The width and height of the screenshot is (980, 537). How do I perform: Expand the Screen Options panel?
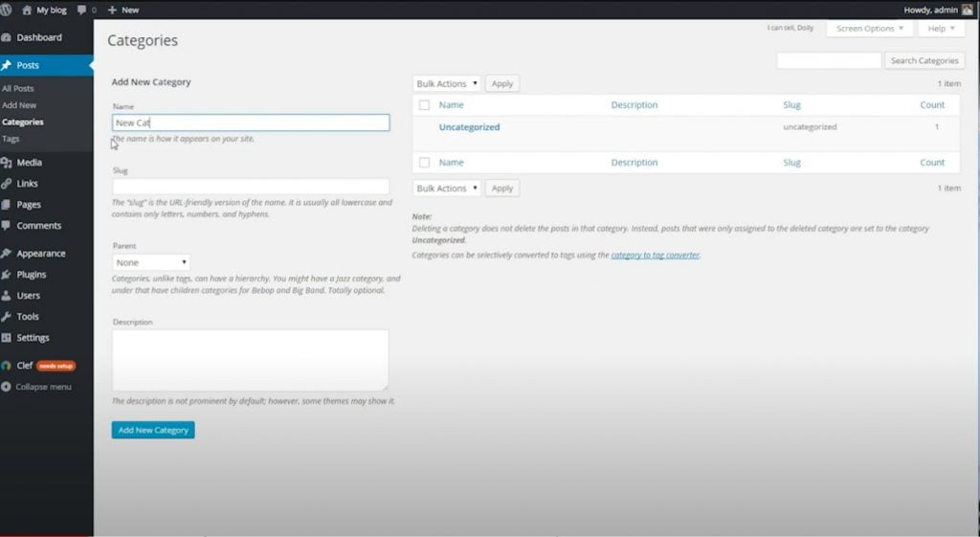coord(869,29)
